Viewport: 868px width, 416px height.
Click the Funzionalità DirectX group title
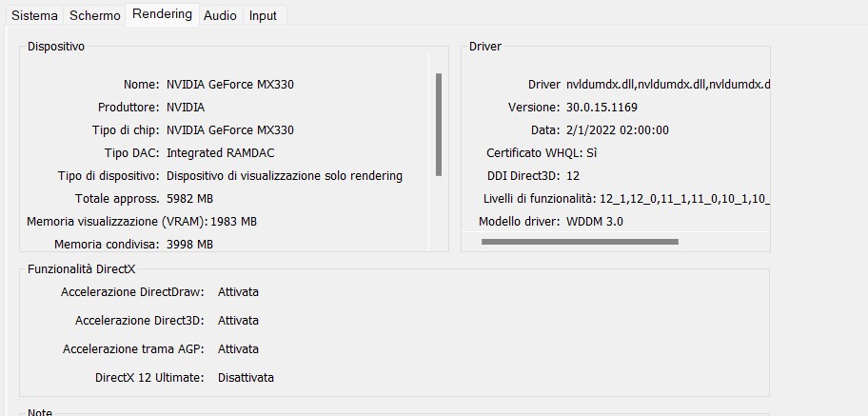(82, 269)
